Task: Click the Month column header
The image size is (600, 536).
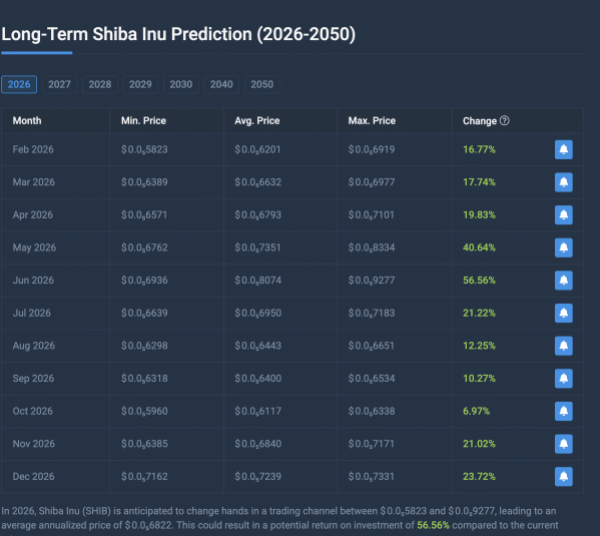Action: click(28, 121)
